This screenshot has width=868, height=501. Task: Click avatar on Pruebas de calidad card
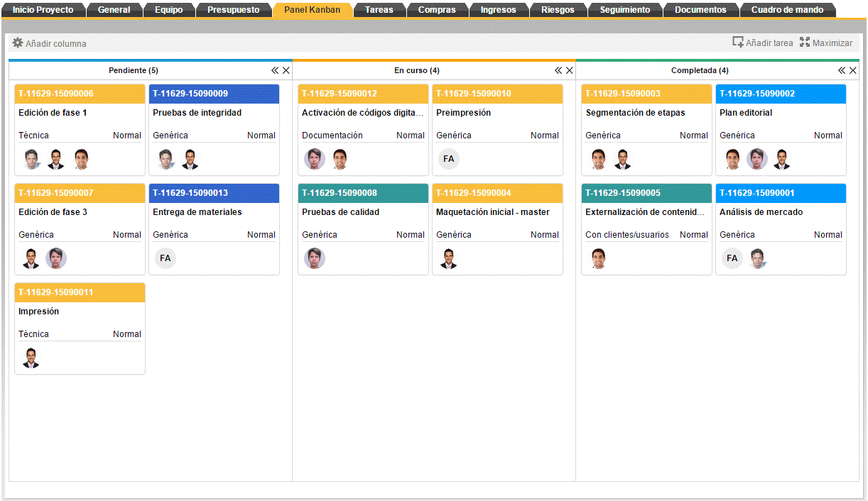point(315,258)
